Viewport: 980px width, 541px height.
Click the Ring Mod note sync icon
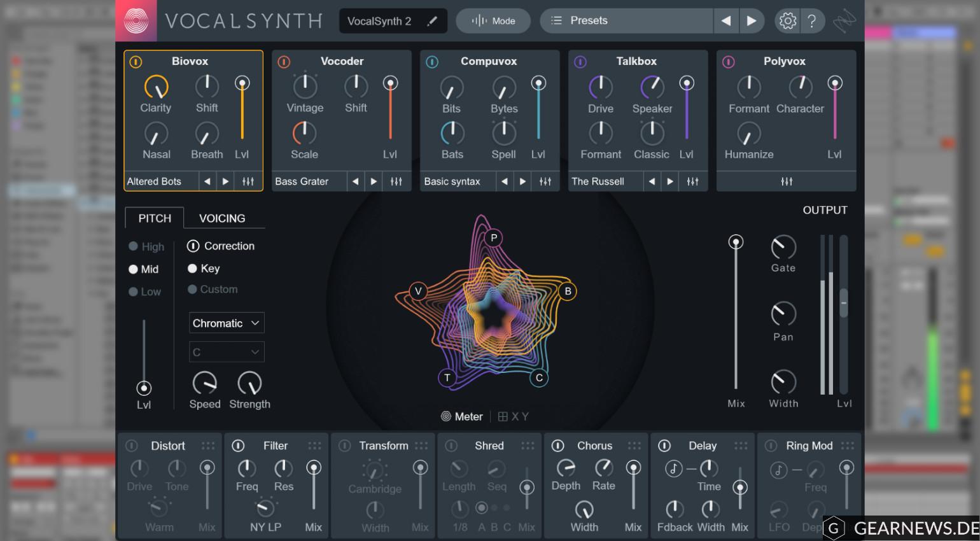(778, 470)
